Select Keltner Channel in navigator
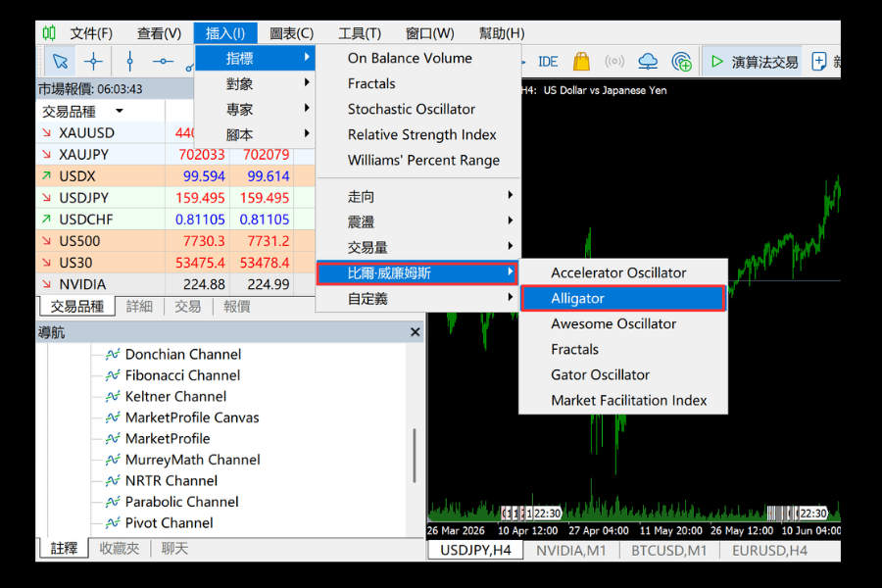This screenshot has height=588, width=882. [x=175, y=397]
